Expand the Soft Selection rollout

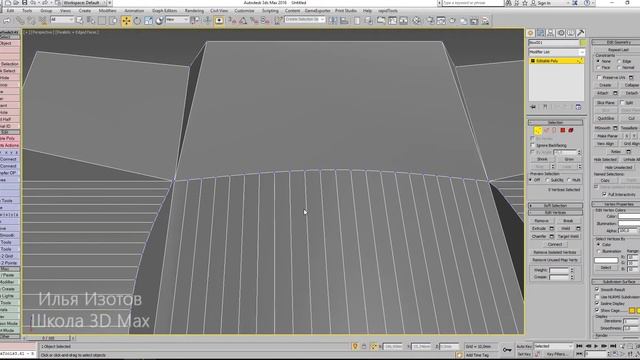556,205
